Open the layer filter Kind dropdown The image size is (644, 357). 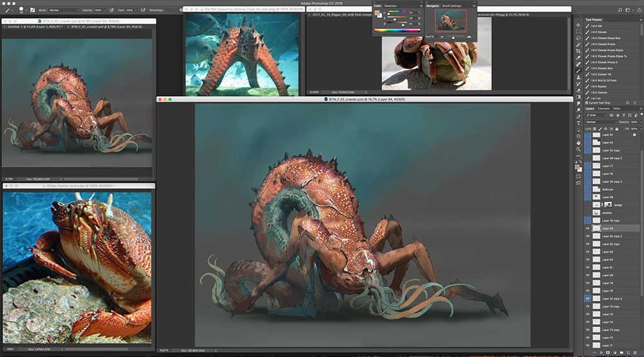pos(596,115)
